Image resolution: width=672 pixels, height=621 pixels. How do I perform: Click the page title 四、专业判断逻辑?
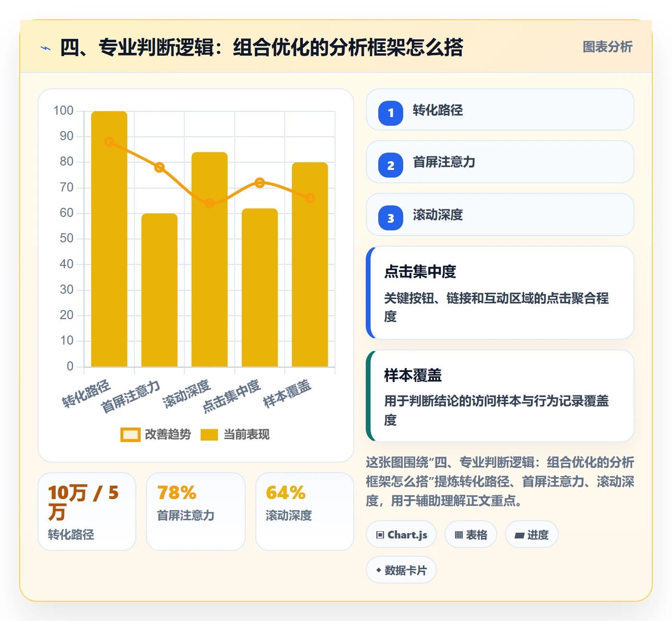click(x=262, y=48)
